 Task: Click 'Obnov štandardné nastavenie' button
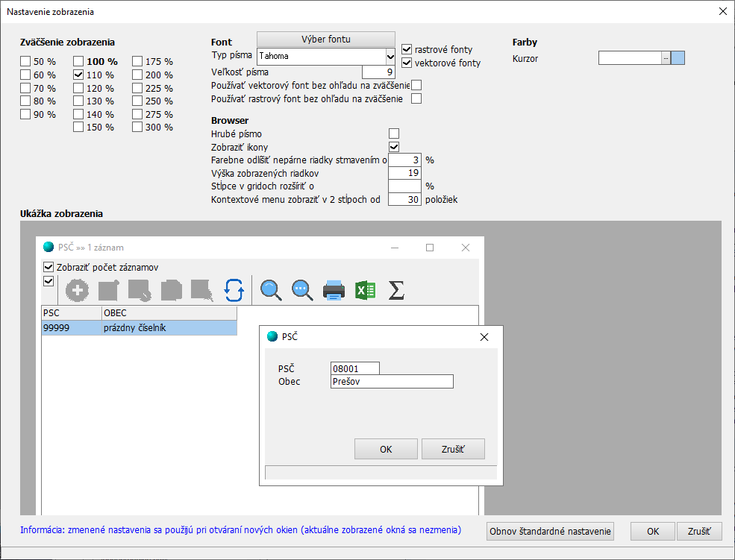click(550, 531)
